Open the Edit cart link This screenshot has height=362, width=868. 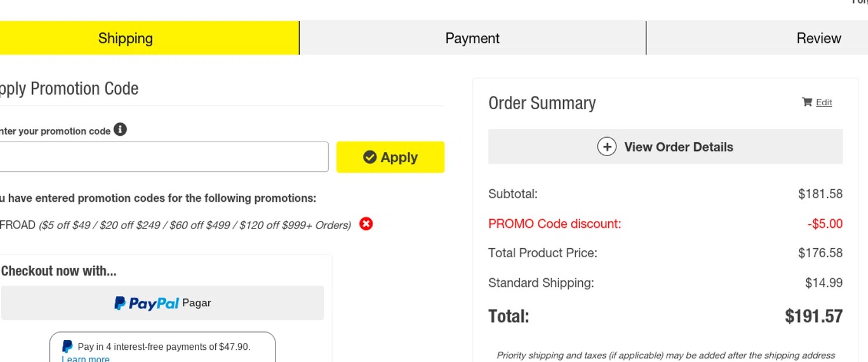(823, 102)
